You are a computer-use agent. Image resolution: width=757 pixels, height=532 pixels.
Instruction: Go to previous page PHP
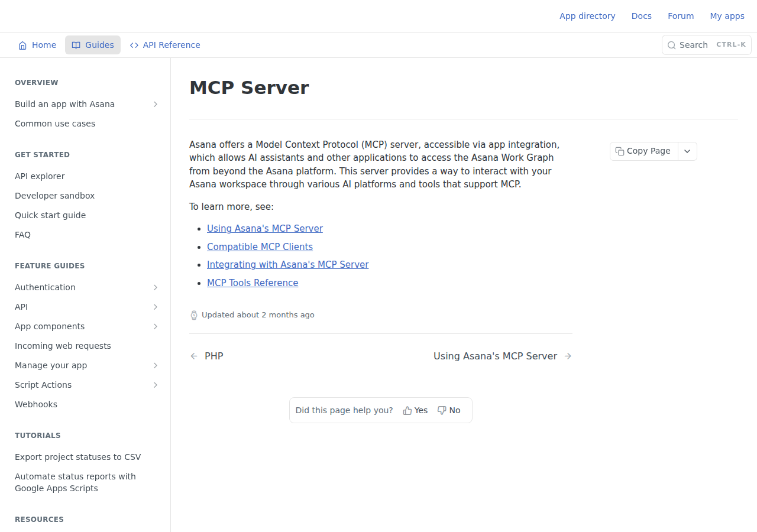pyautogui.click(x=207, y=356)
